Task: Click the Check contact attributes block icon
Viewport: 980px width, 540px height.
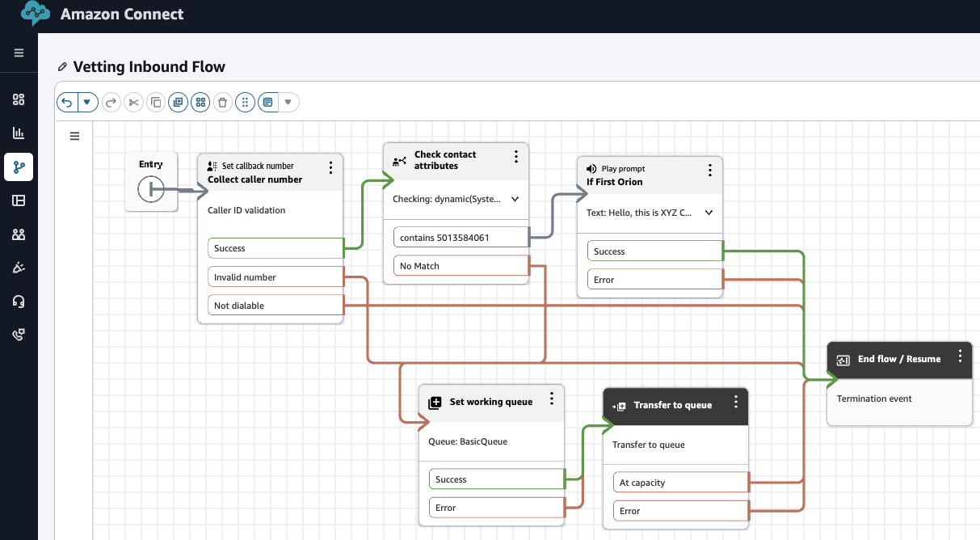Action: [x=399, y=161]
